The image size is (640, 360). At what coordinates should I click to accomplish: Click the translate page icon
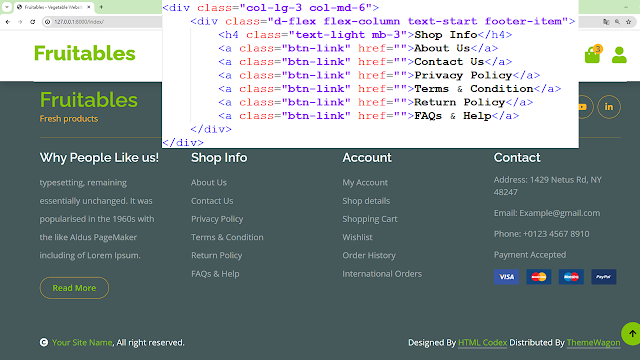pyautogui.click(x=606, y=22)
